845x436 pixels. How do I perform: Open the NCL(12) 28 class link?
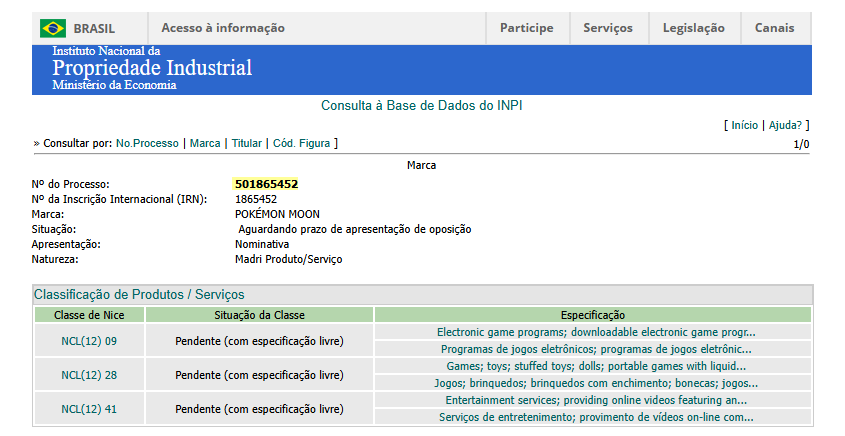pos(89,375)
